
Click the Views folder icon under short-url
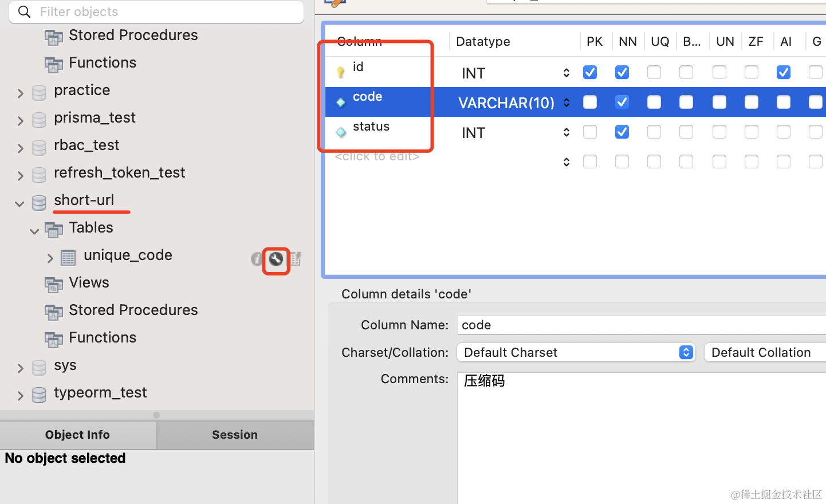tap(54, 284)
